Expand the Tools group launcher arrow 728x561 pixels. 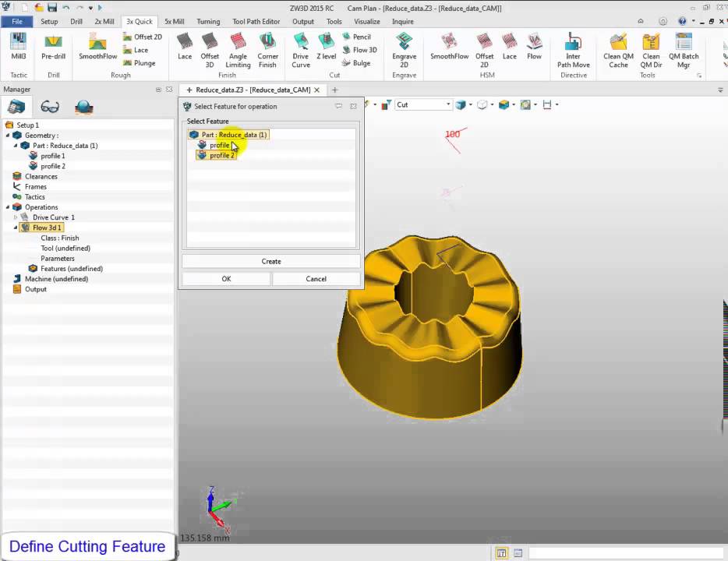click(x=699, y=76)
